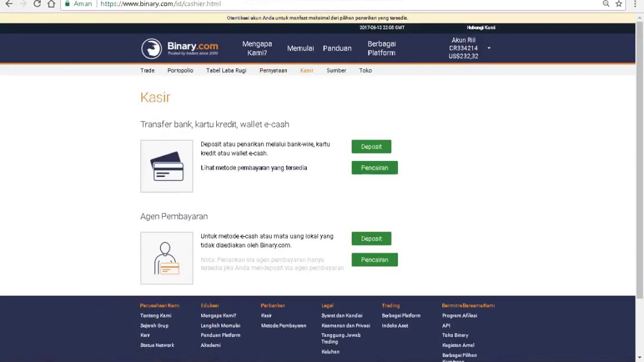Click account balance US$232,32
The width and height of the screenshot is (644, 362).
coord(463,56)
